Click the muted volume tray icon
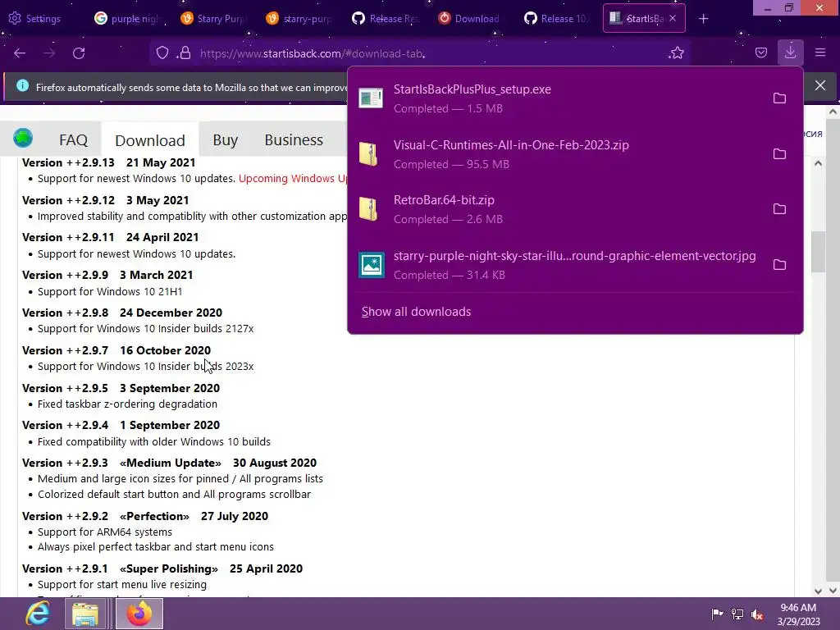Image resolution: width=840 pixels, height=630 pixels. (757, 614)
